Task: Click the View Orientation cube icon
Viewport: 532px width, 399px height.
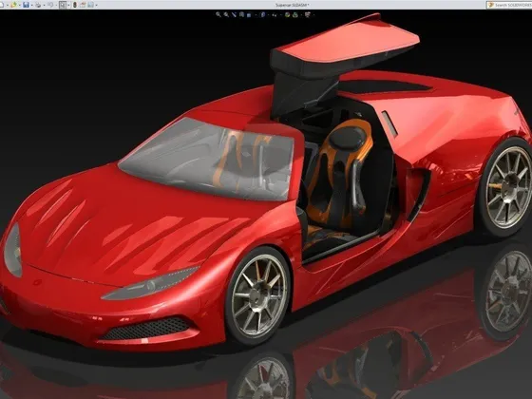Action: click(249, 15)
